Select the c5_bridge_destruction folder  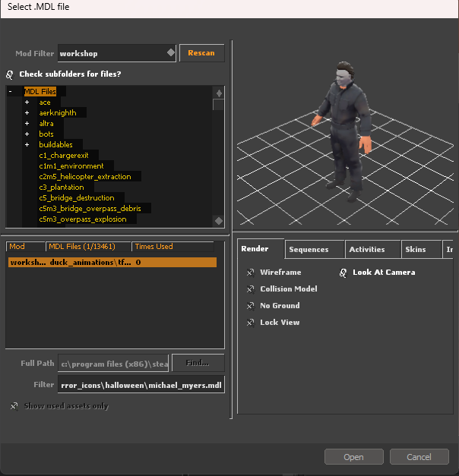pos(77,198)
